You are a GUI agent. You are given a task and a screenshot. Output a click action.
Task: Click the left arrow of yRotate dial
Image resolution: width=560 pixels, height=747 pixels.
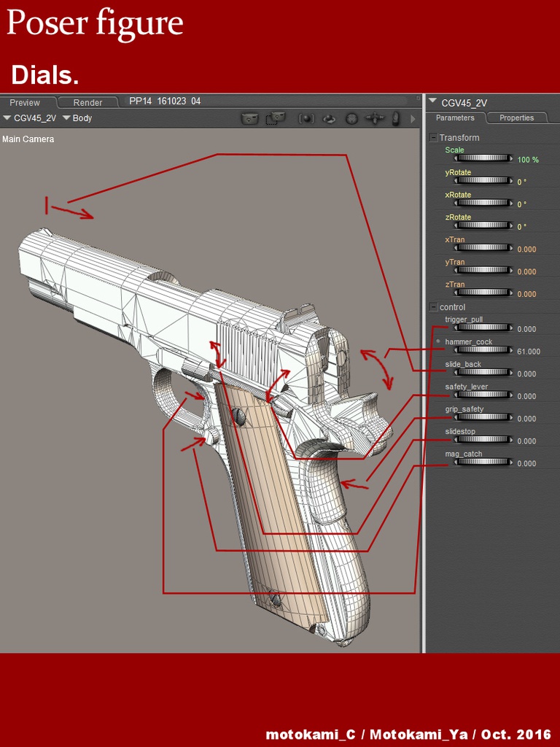456,181
